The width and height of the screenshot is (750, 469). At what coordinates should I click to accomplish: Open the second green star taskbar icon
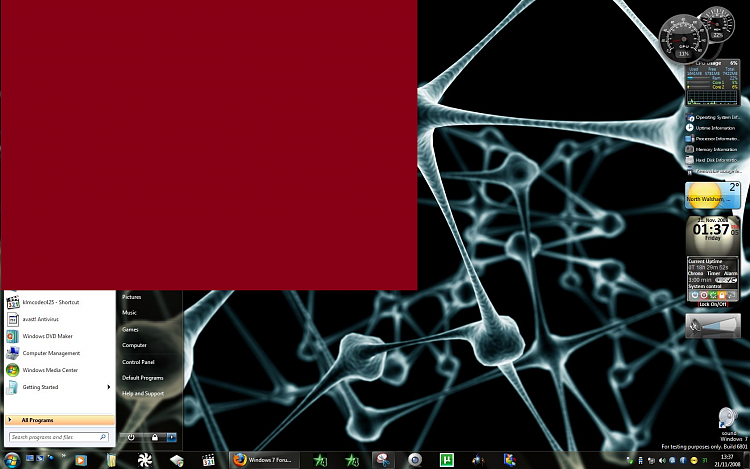click(x=352, y=460)
